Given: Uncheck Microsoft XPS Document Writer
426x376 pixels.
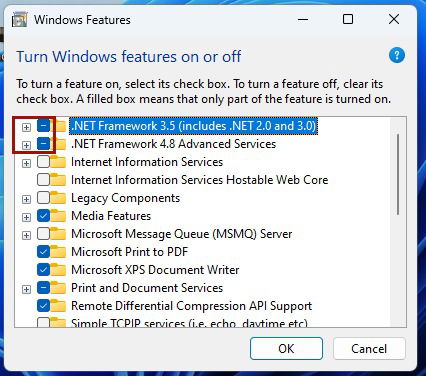Looking at the screenshot, I should pyautogui.click(x=43, y=270).
